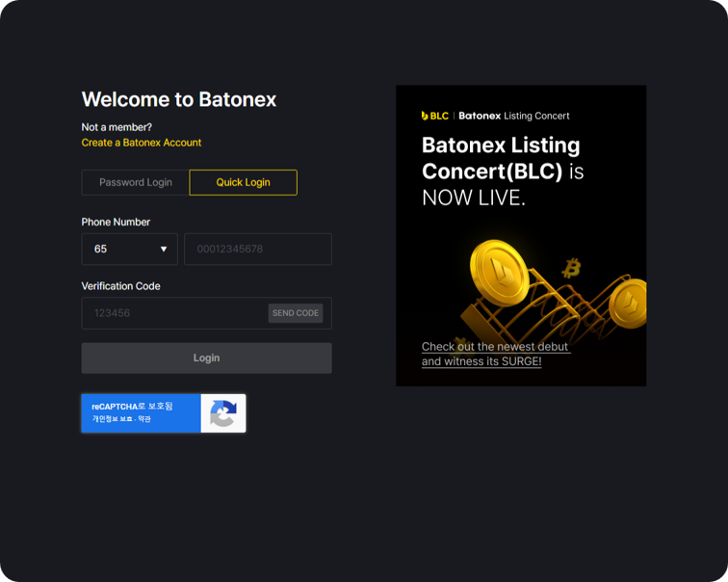
Task: Click the large gold coin in the banner
Action: pyautogui.click(x=499, y=273)
